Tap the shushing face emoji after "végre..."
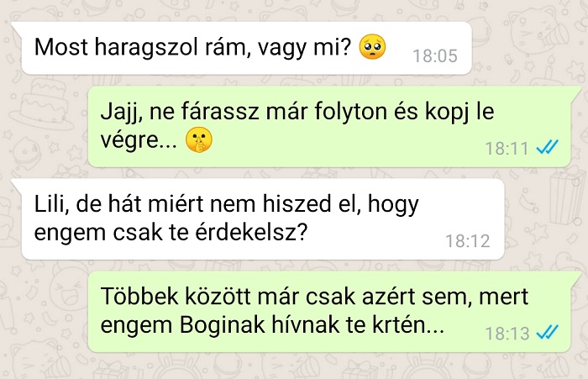The image size is (588, 379). tap(199, 139)
